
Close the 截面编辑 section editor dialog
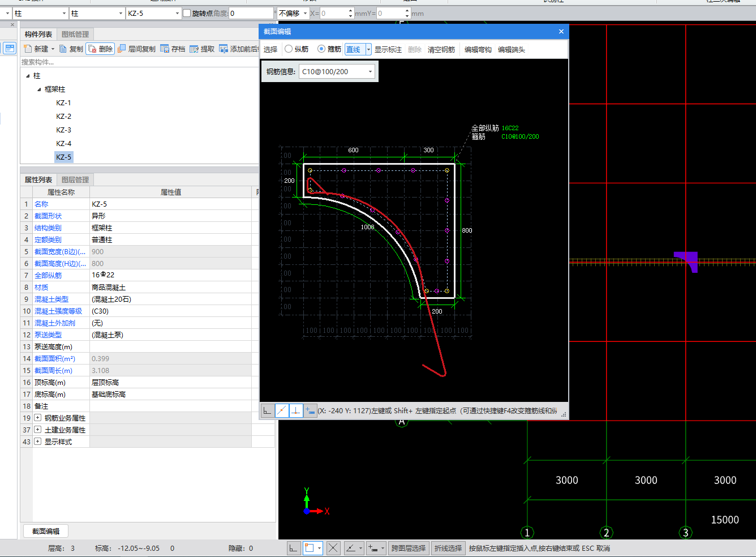(561, 32)
